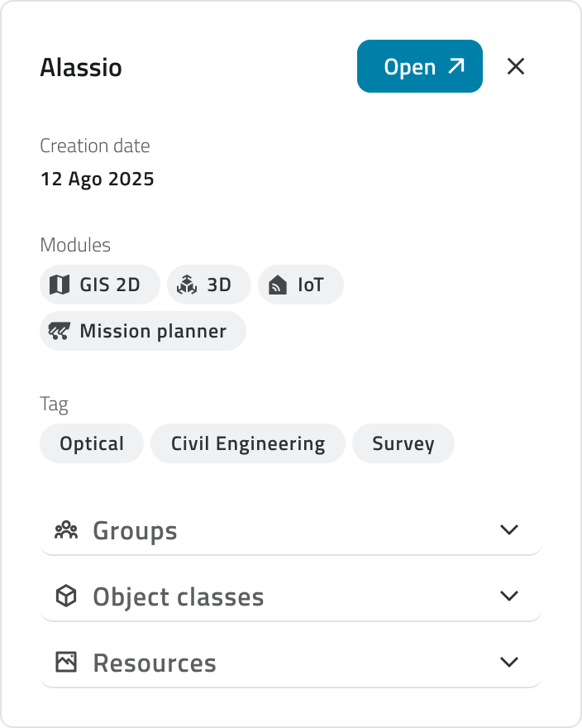Click the Resources image icon
The height and width of the screenshot is (728, 582).
coord(66,663)
